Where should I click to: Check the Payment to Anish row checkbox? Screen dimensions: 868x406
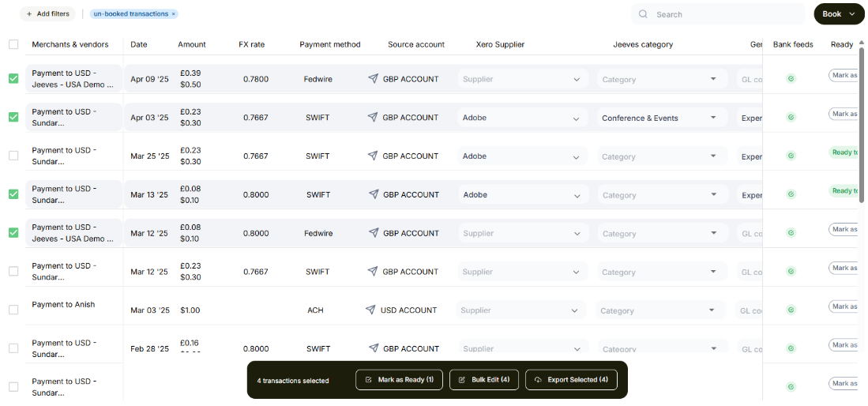[x=13, y=310]
